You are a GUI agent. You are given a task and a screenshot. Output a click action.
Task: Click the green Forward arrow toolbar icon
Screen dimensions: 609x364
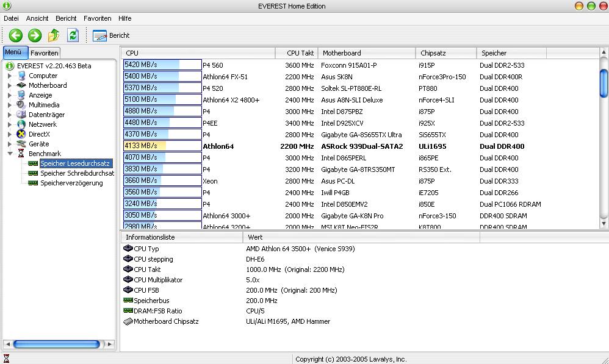click(35, 35)
